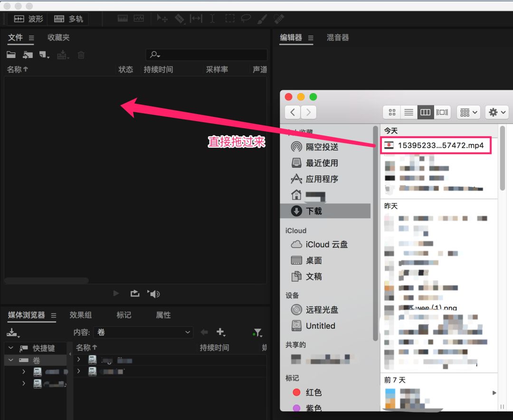
Task: Click the Open File folder icon
Action: tap(11, 55)
